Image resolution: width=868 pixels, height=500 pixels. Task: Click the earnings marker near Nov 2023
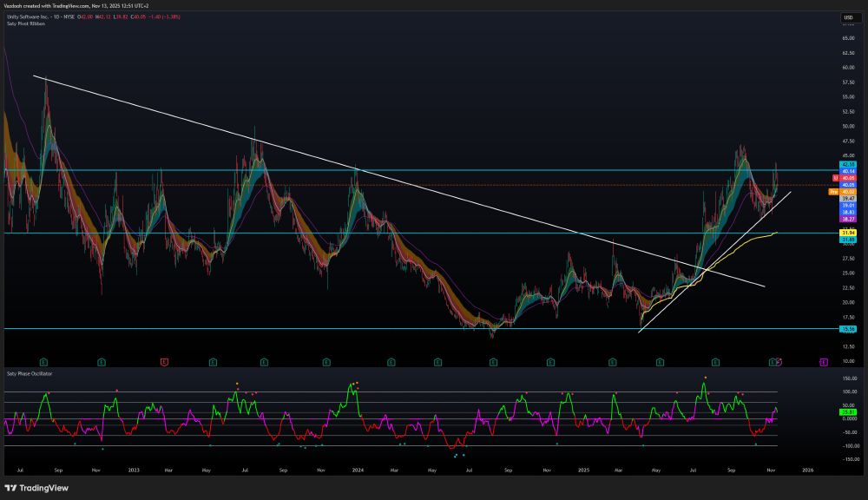[x=326, y=362]
